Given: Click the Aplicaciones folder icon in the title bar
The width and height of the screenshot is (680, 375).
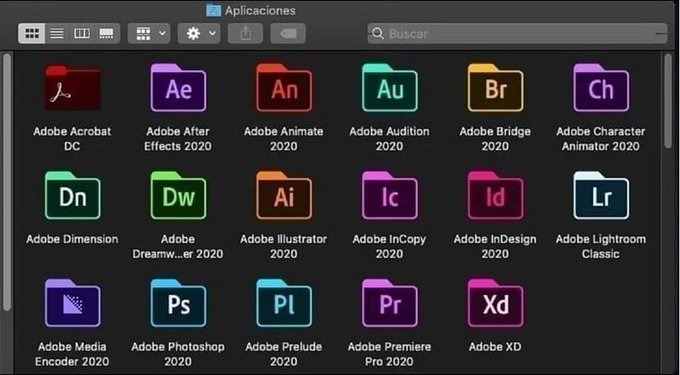Looking at the screenshot, I should click(213, 10).
